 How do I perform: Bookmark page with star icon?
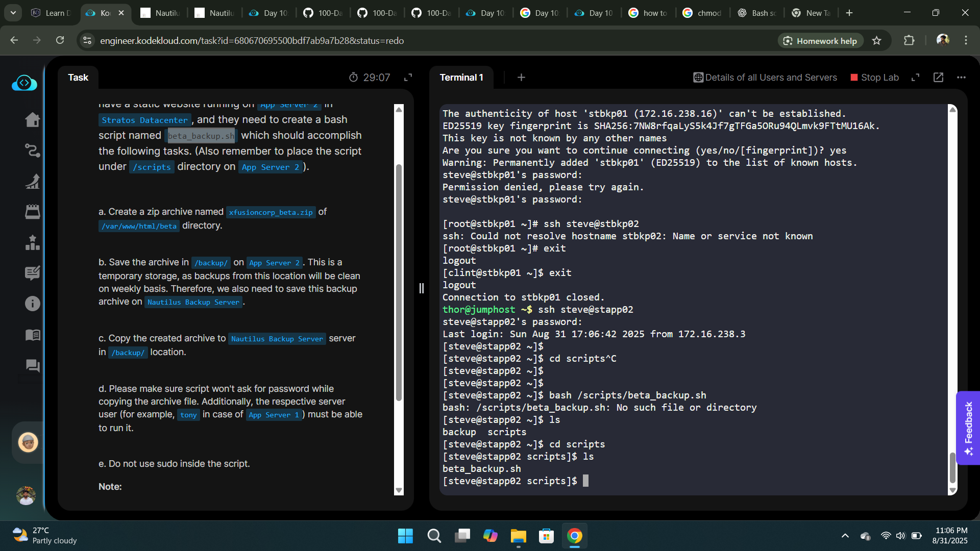tap(876, 41)
